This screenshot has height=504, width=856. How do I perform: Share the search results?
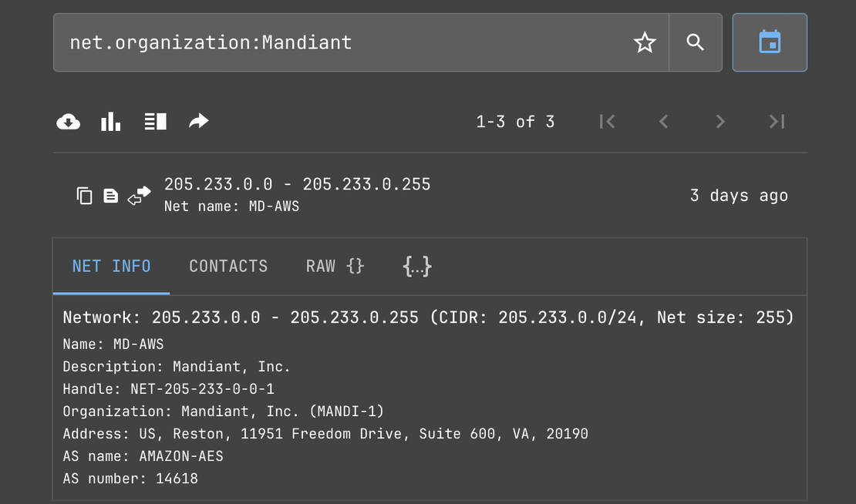(198, 121)
